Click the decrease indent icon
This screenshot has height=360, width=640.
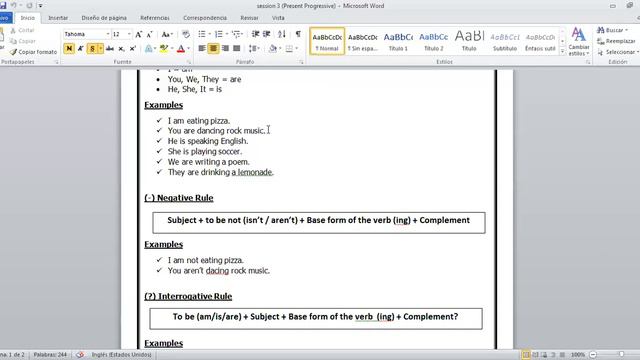256,34
